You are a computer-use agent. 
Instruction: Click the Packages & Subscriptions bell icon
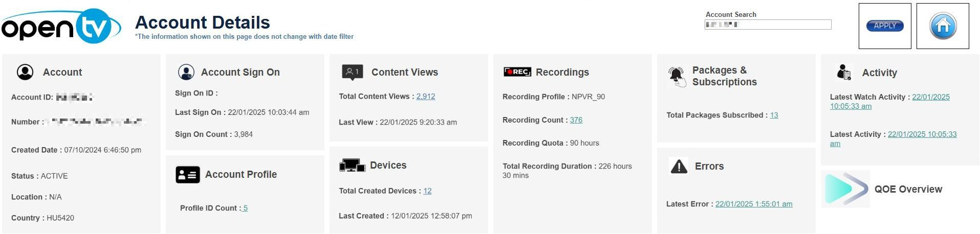click(x=677, y=76)
